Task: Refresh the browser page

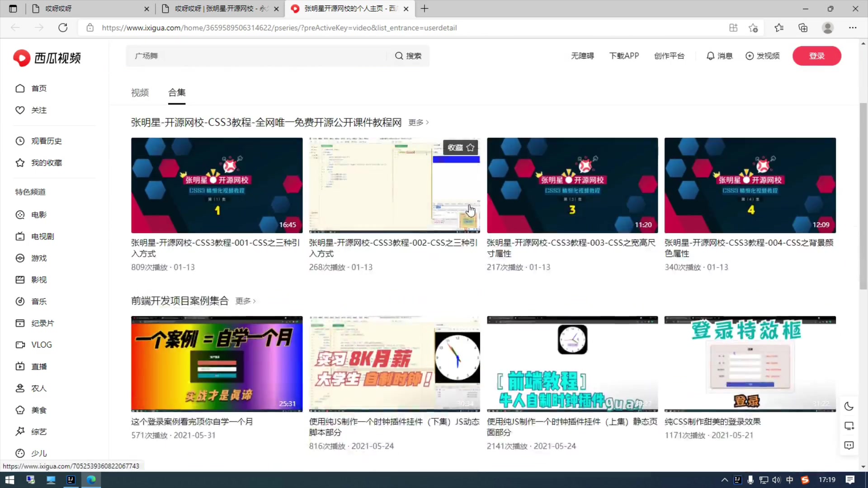Action: click(63, 28)
